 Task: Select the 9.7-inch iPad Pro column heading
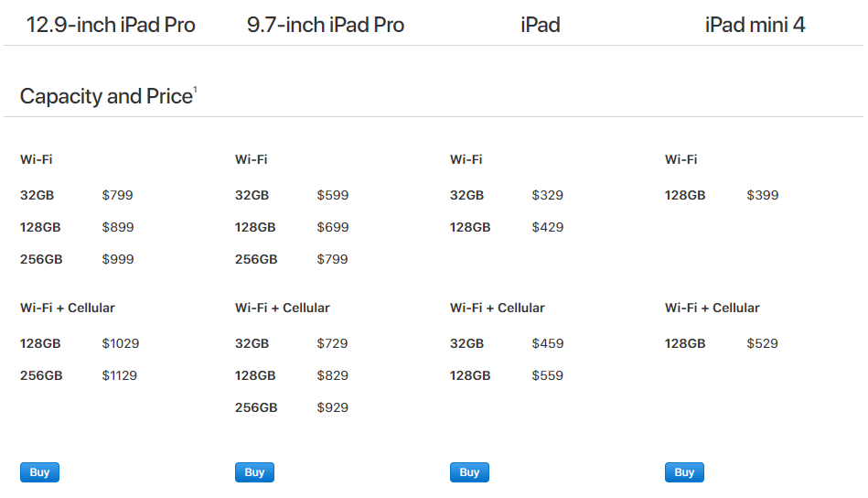[326, 25]
